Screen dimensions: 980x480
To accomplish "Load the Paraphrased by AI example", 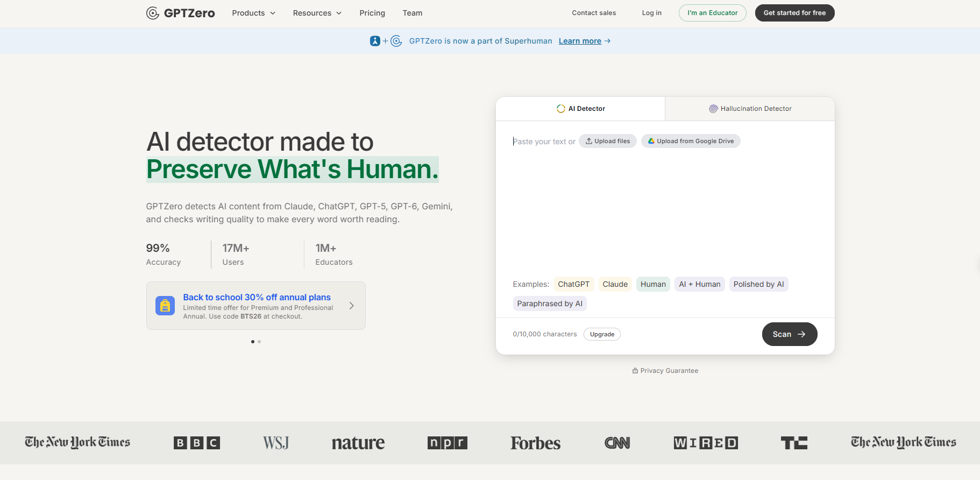I will (x=550, y=303).
